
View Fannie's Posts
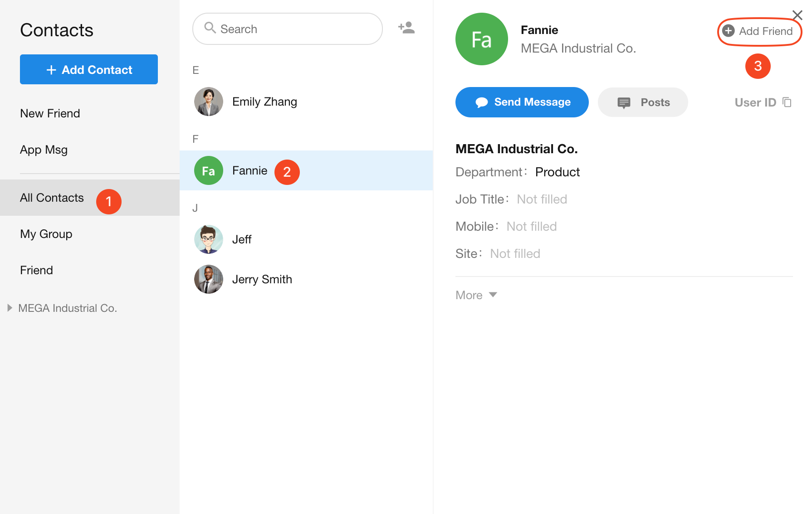[642, 102]
